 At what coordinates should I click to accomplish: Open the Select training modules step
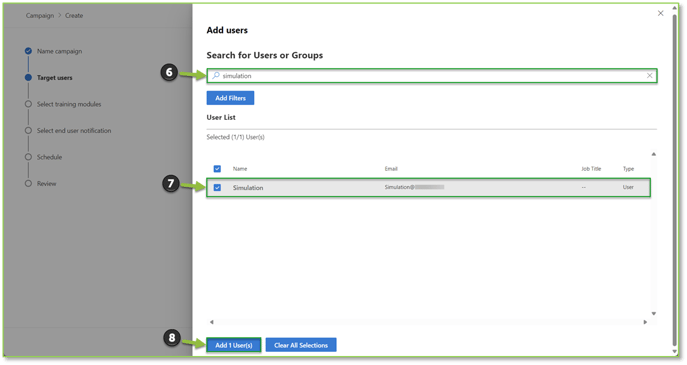click(69, 104)
